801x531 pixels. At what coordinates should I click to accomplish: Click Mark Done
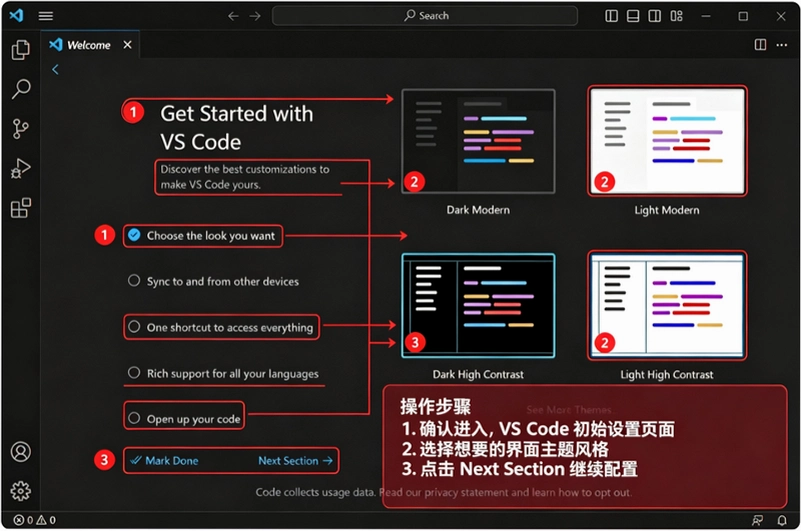click(164, 460)
